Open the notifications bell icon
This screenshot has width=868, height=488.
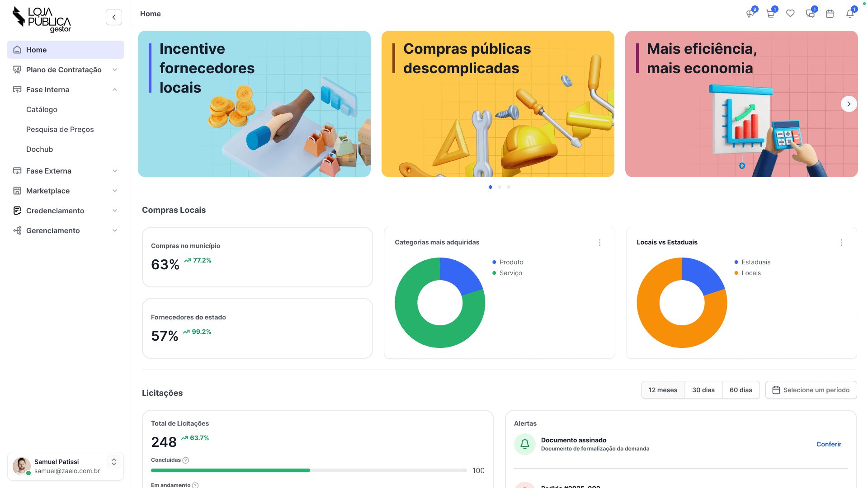tap(850, 14)
